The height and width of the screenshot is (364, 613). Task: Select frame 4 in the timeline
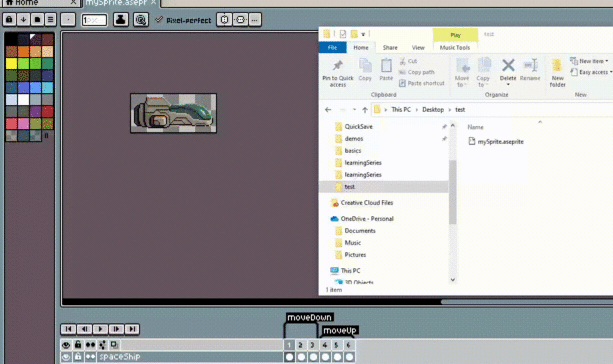[x=324, y=345]
